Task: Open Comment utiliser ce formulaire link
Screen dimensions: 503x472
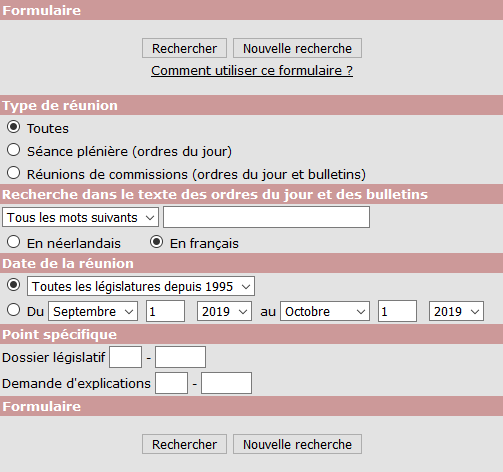Action: (252, 70)
